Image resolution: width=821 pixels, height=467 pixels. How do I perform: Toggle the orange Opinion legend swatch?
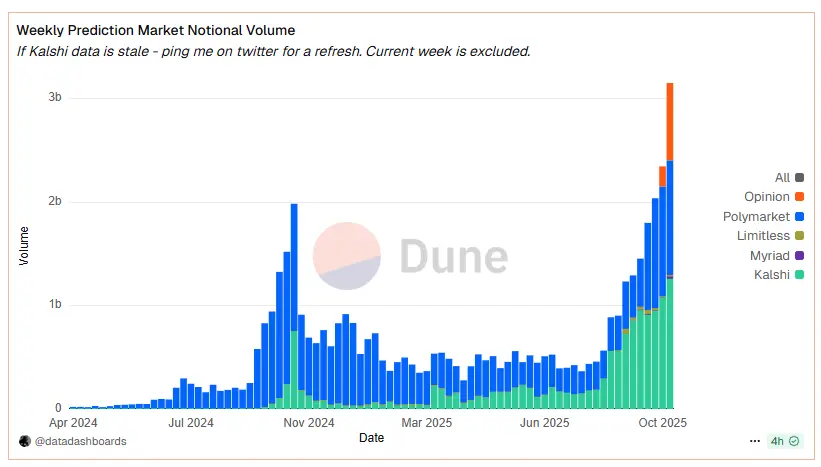pos(799,197)
